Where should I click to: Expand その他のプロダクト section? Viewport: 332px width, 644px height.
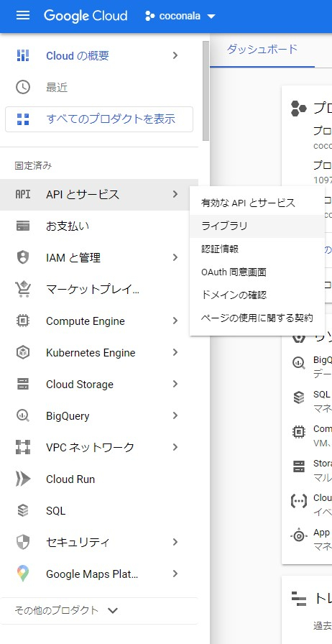pyautogui.click(x=66, y=610)
